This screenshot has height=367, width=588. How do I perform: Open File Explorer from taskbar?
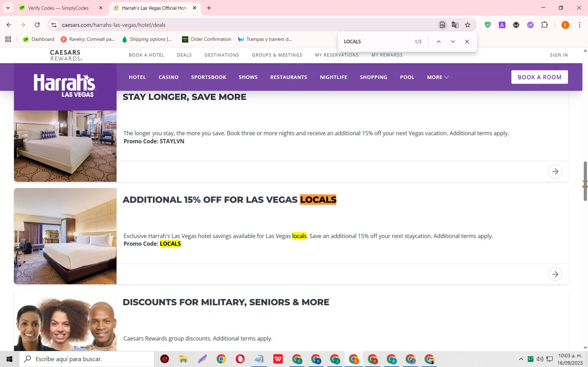pos(183,359)
